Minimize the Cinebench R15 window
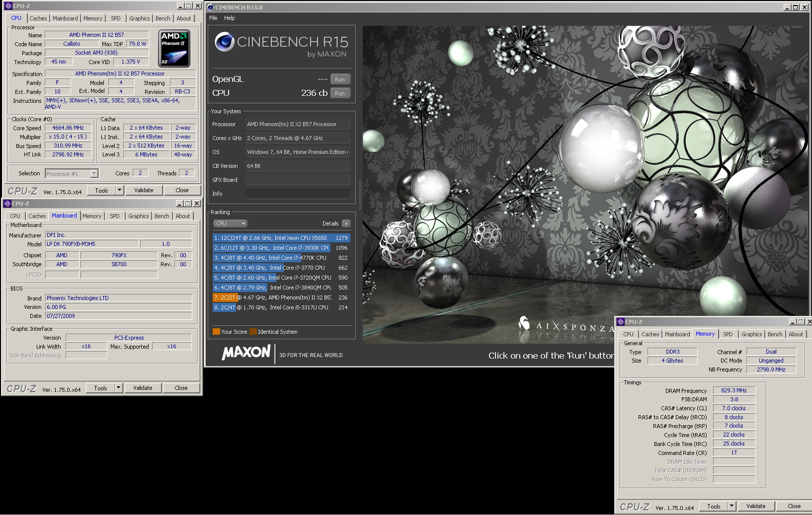The height and width of the screenshot is (515, 812). pyautogui.click(x=787, y=7)
